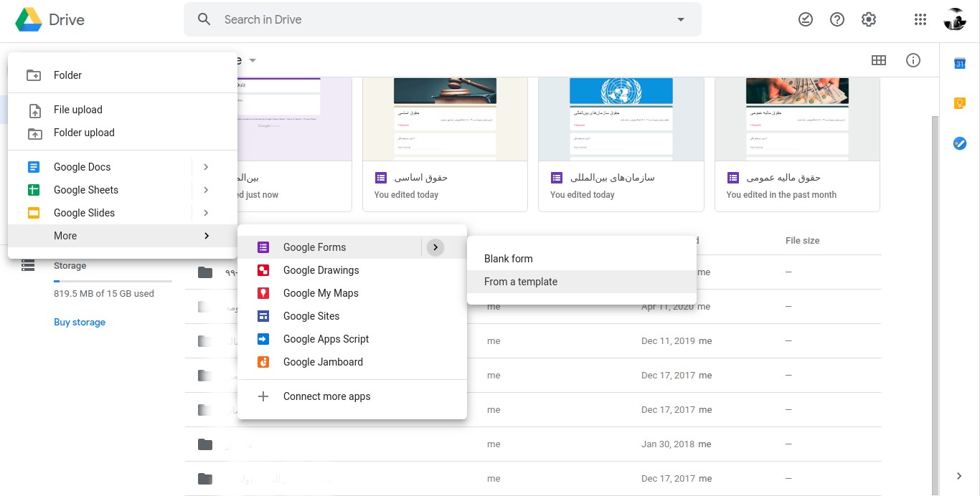Choose From a template option
Screen dimensions: 980x496
[582, 282]
